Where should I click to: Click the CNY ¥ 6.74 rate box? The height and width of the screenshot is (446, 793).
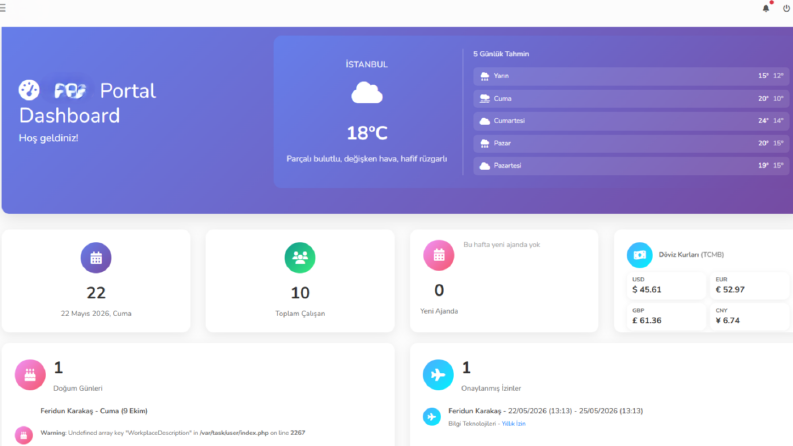click(x=750, y=316)
